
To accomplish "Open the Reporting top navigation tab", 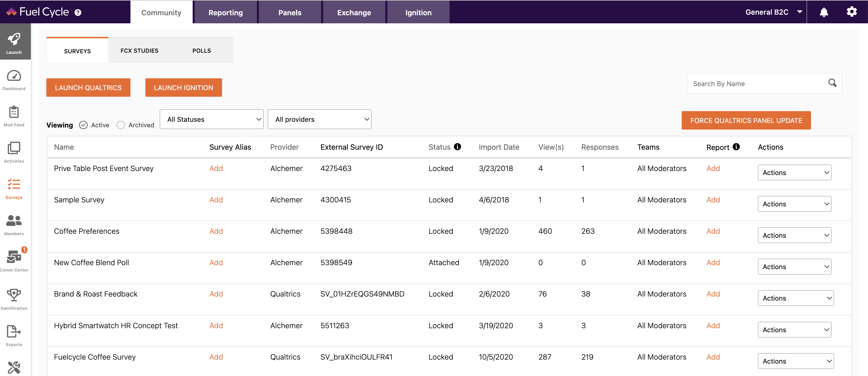I will [225, 12].
